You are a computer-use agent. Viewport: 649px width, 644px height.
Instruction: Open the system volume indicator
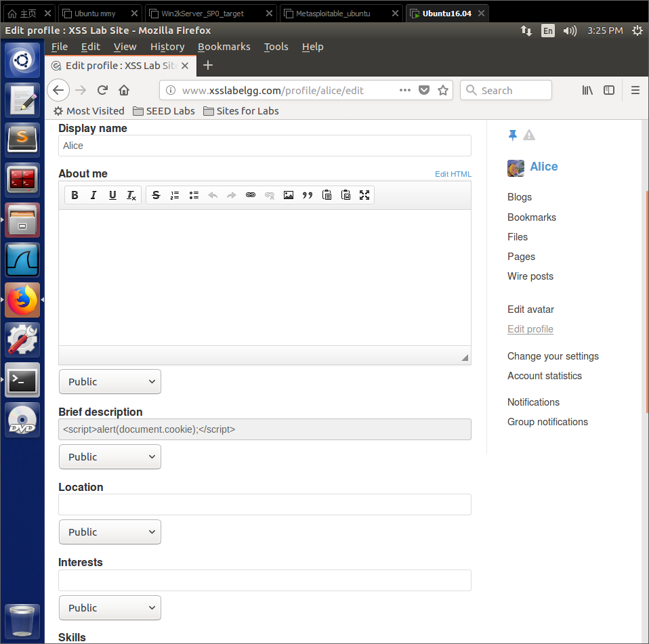click(570, 30)
